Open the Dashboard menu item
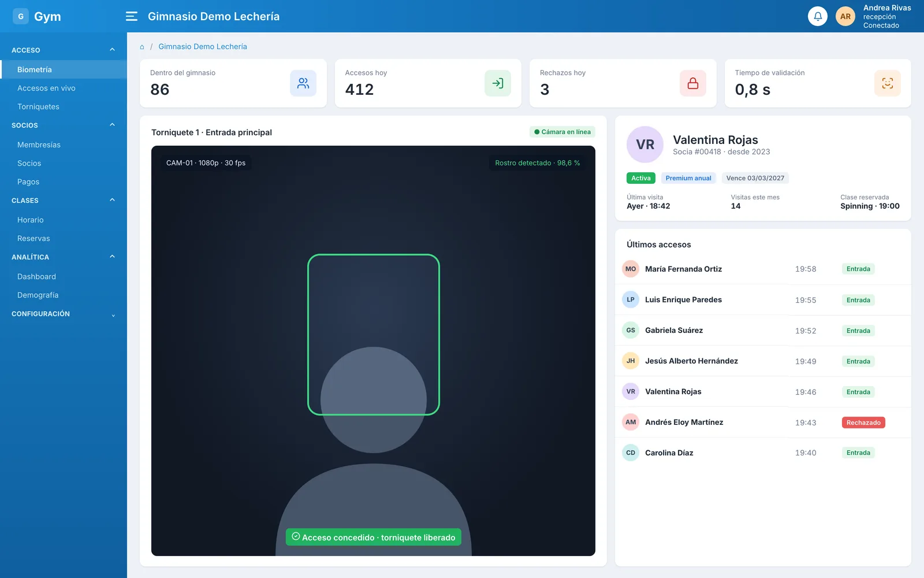 [64, 276]
